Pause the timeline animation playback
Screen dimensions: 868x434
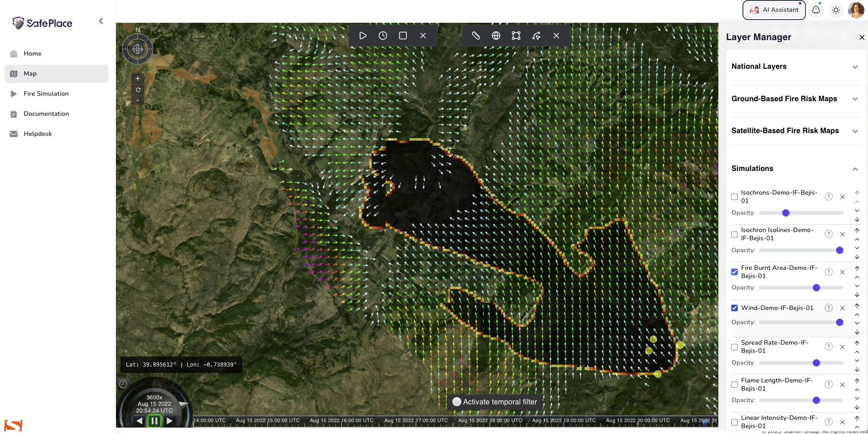tap(155, 421)
